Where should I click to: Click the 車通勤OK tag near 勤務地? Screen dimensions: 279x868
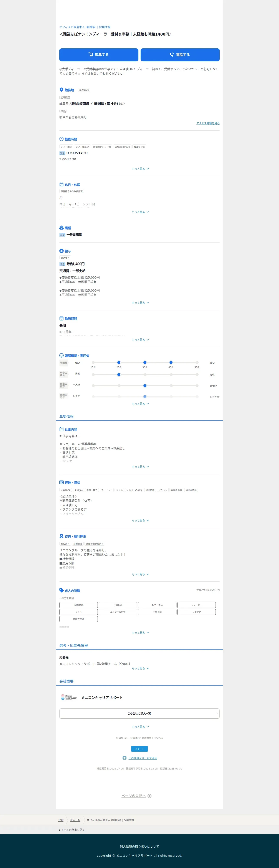(x=84, y=90)
